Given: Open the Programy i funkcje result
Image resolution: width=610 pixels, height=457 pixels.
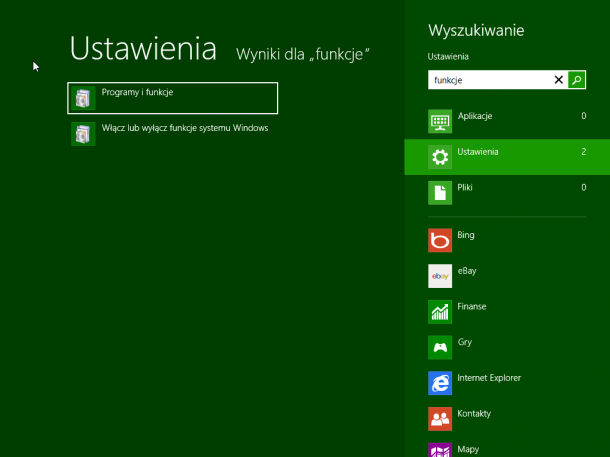Looking at the screenshot, I should (172, 97).
